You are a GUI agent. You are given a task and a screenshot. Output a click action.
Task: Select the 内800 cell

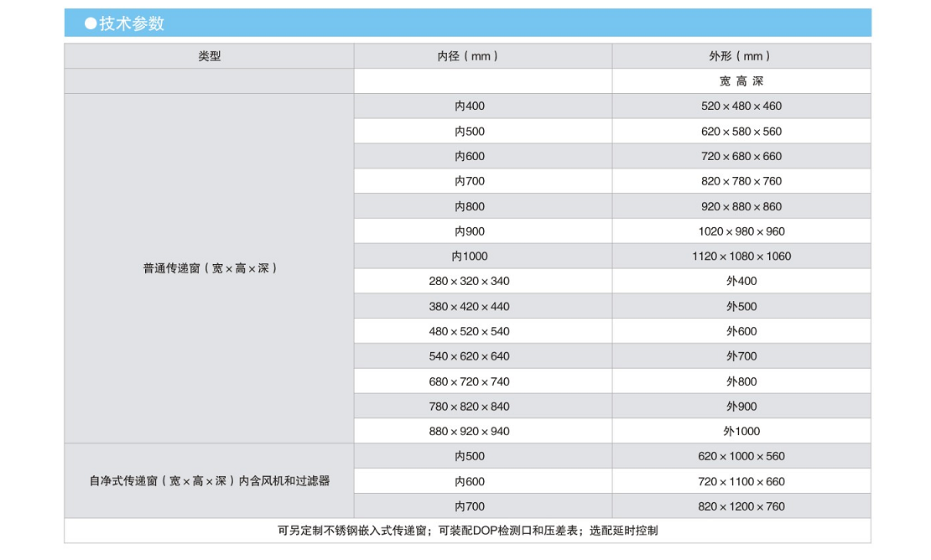483,206
